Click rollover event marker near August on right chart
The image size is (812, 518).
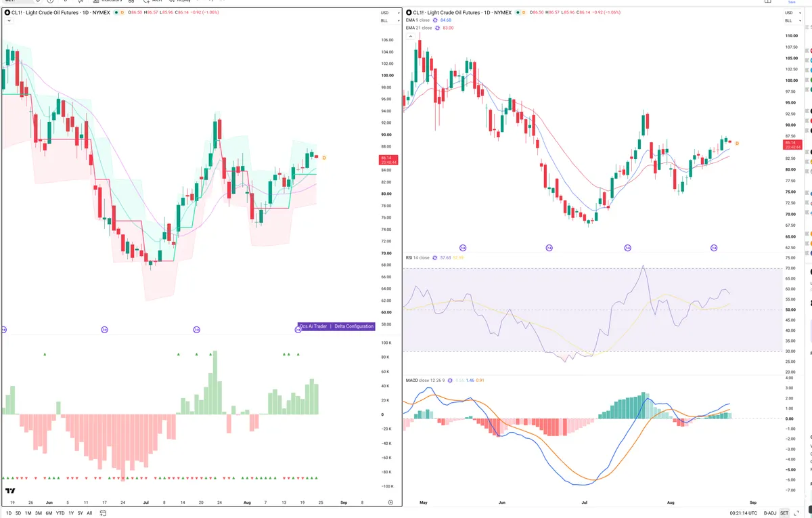[714, 249]
